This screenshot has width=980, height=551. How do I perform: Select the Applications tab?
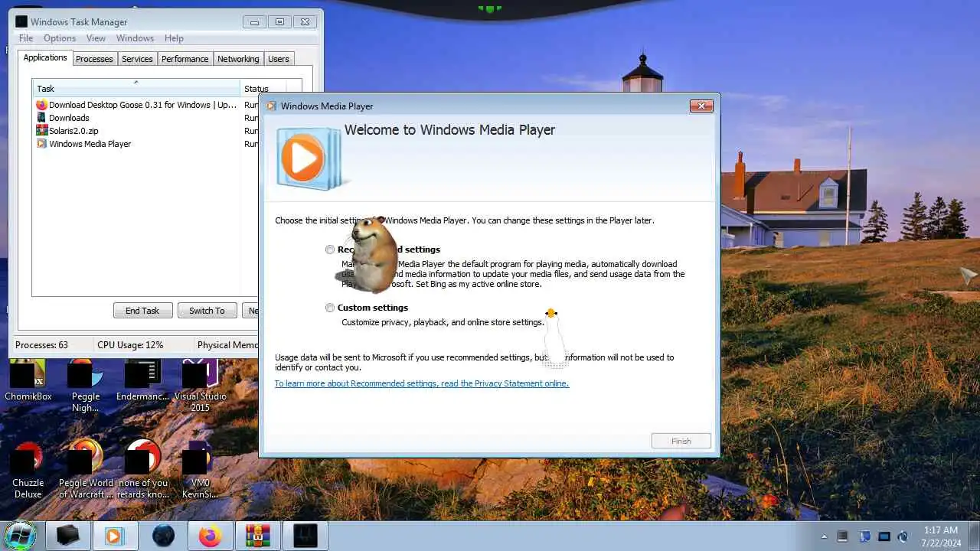pyautogui.click(x=45, y=57)
